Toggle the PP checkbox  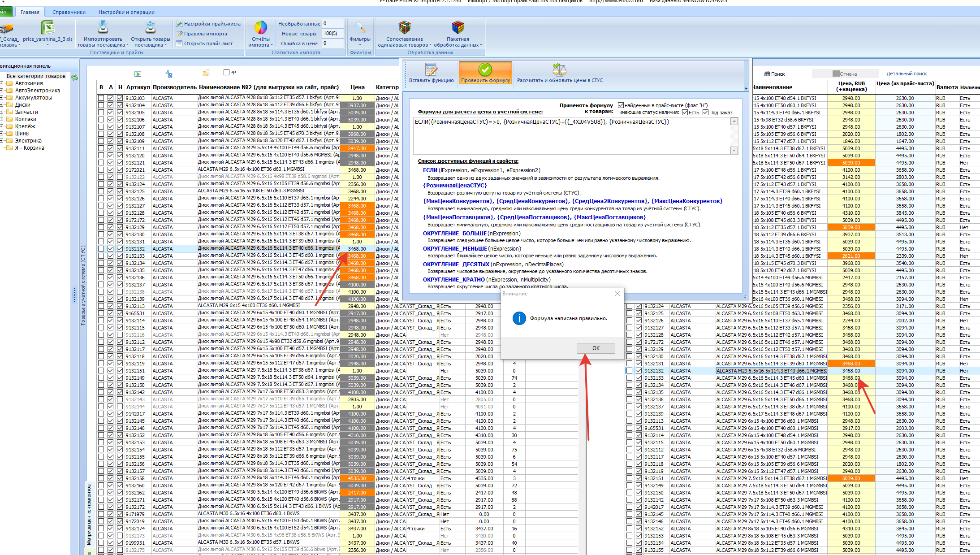tap(226, 72)
